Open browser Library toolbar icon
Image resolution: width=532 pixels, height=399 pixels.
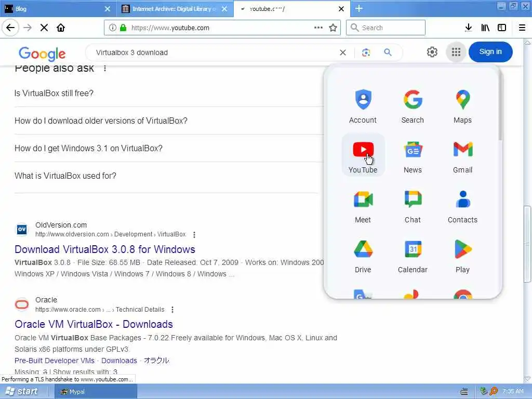[485, 28]
